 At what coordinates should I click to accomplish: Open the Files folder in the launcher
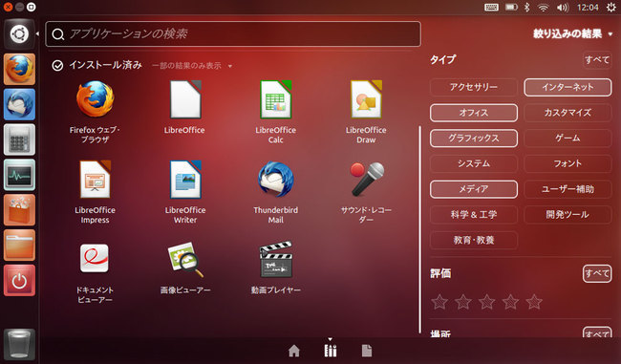point(19,246)
